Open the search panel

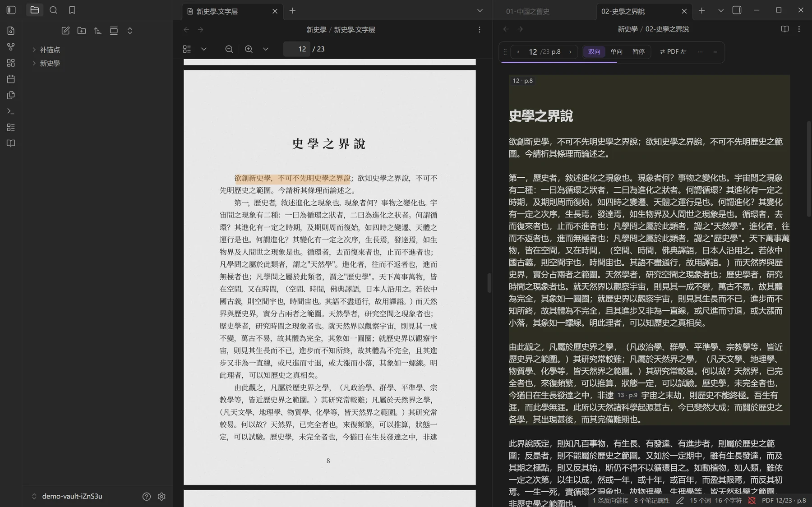click(x=53, y=10)
